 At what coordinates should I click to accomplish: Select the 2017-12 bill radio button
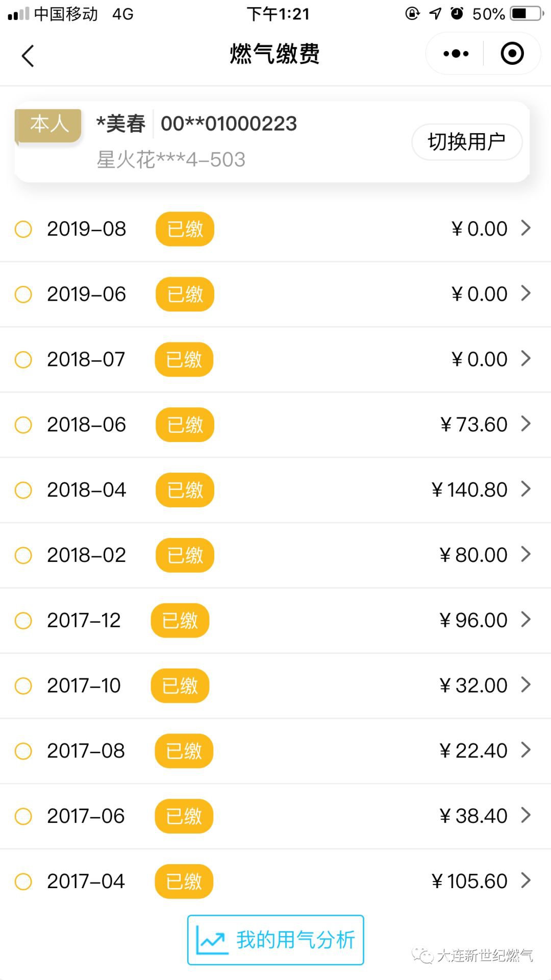tap(23, 621)
